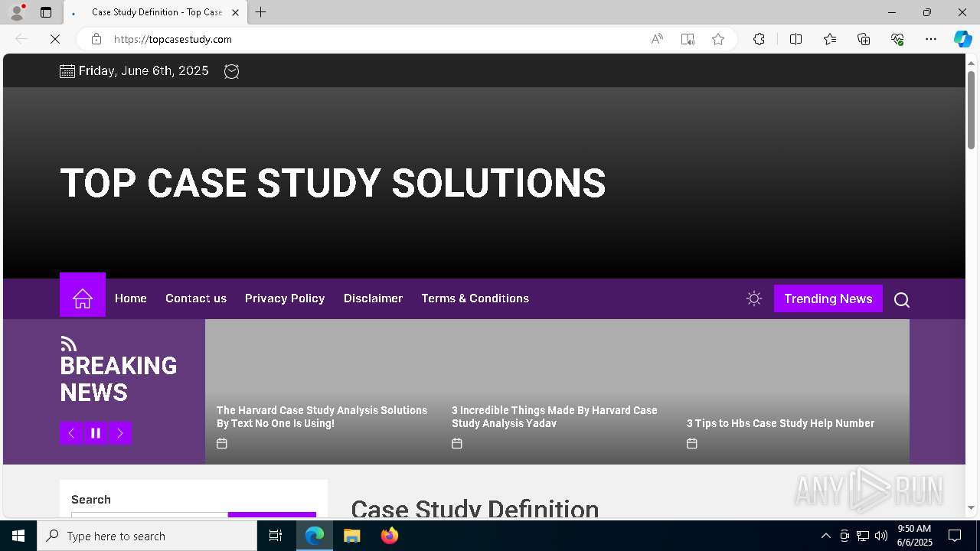Click the purple home icon in navigation
980x551 pixels.
(83, 298)
